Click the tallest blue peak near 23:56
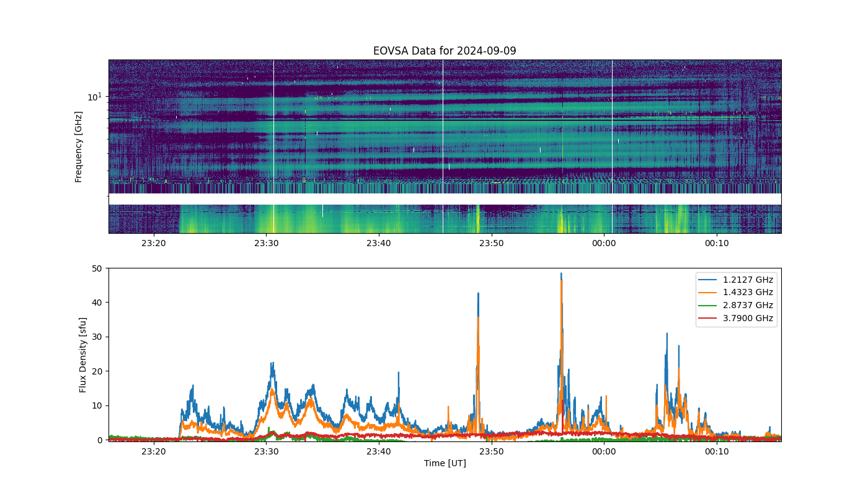868x496 pixels. click(x=561, y=274)
